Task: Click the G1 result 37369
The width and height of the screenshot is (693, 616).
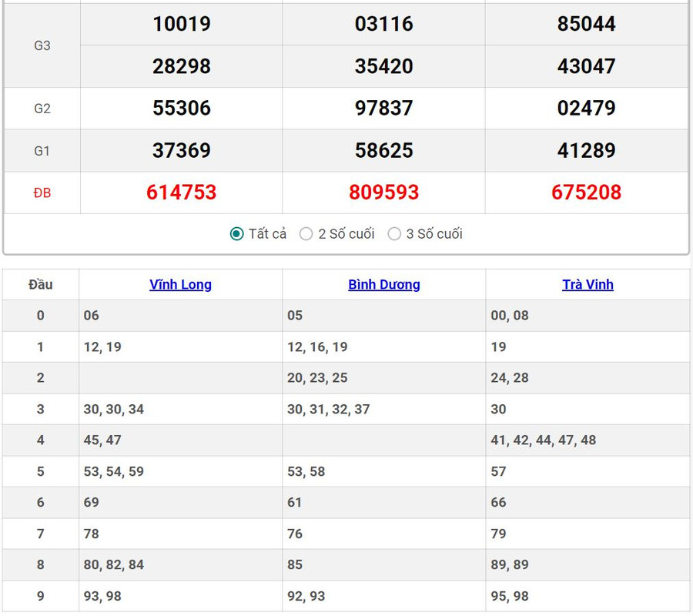Action: click(182, 151)
